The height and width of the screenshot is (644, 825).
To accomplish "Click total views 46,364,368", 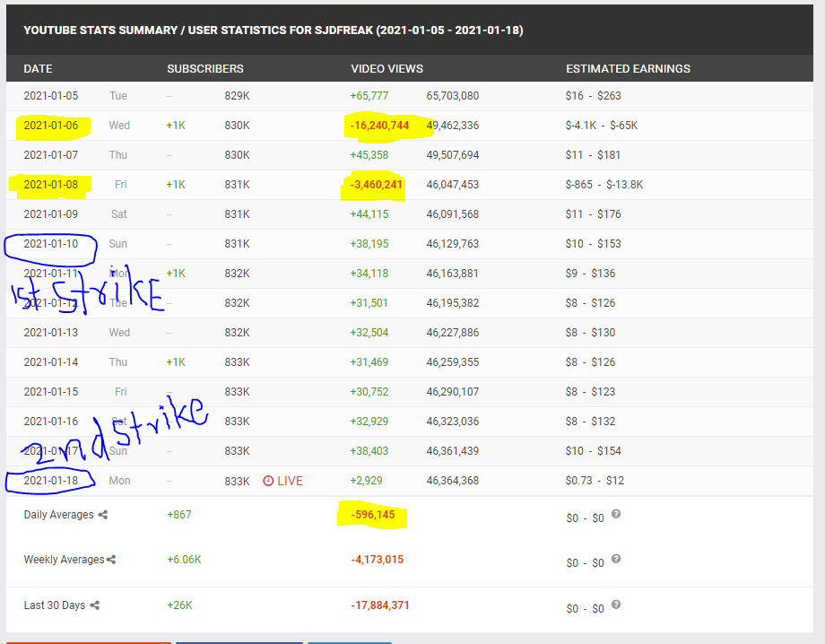I will 453,481.
